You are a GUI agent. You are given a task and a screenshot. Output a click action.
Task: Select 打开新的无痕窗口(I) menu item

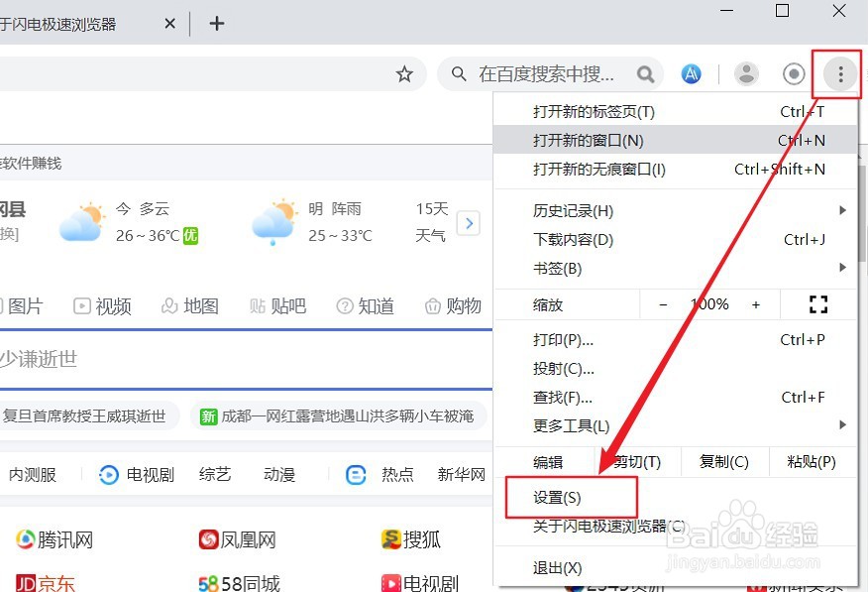click(x=674, y=169)
